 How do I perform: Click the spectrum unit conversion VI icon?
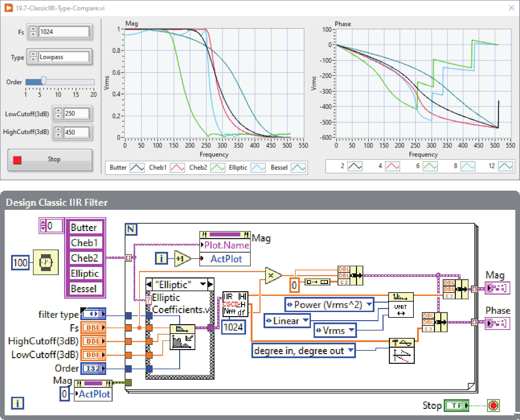click(401, 305)
